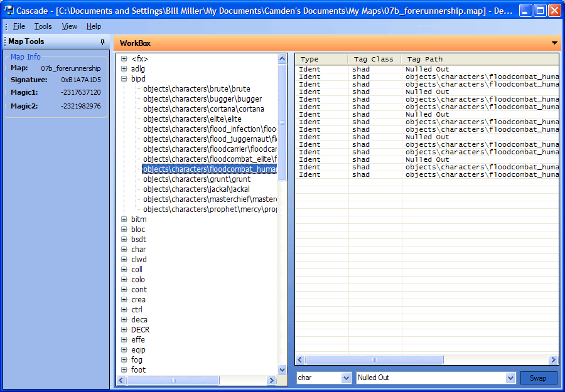Select the masterchief tag
Viewport: 565px width, 392px height.
(x=209, y=199)
